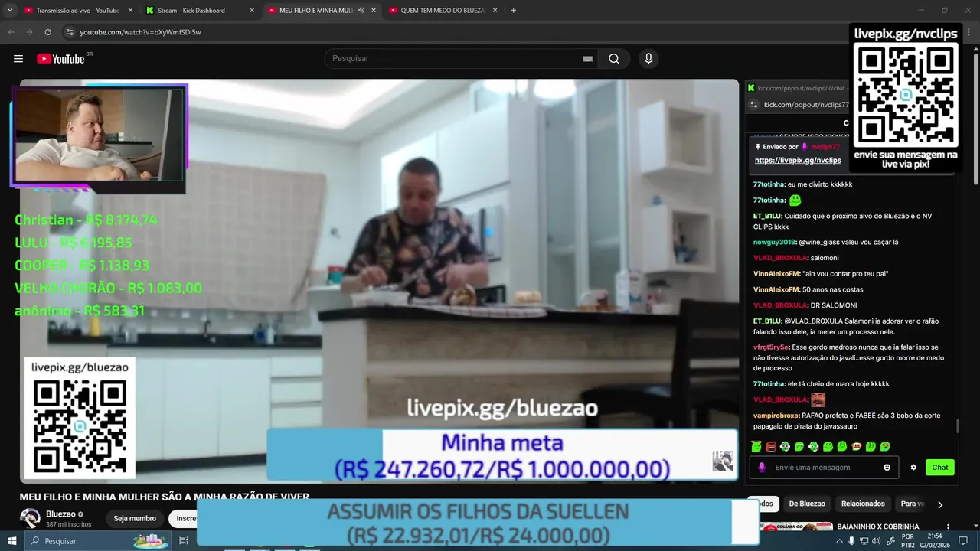Close the Stream - Kick Dashboard tab
Screen dimensions: 980x551
tap(252, 11)
